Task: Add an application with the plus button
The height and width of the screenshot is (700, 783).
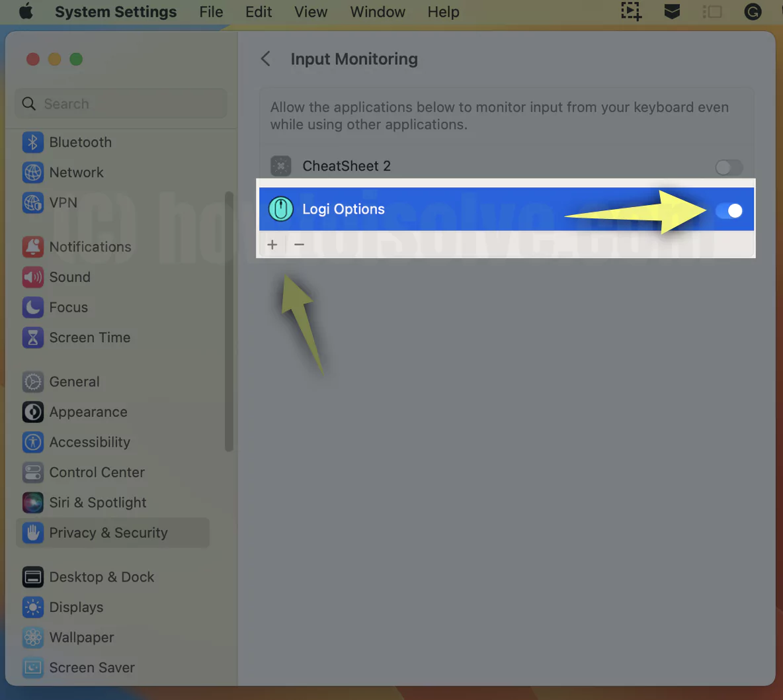Action: point(272,244)
